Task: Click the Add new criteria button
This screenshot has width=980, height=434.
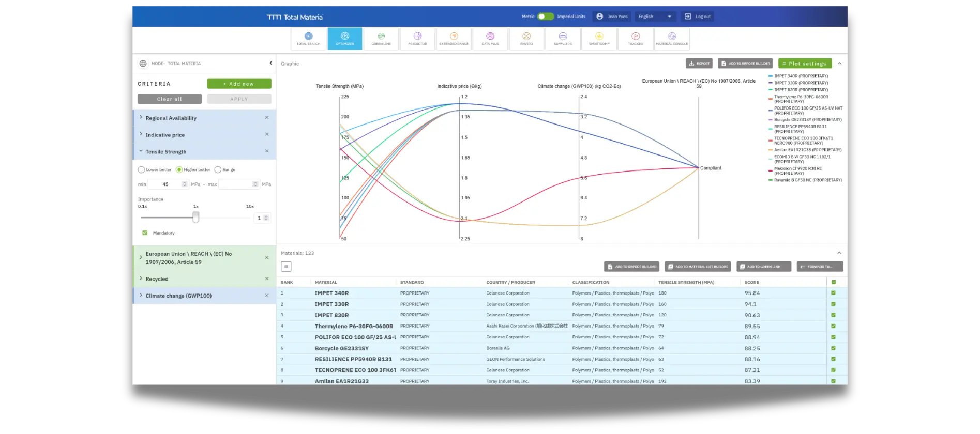Action: tap(239, 84)
